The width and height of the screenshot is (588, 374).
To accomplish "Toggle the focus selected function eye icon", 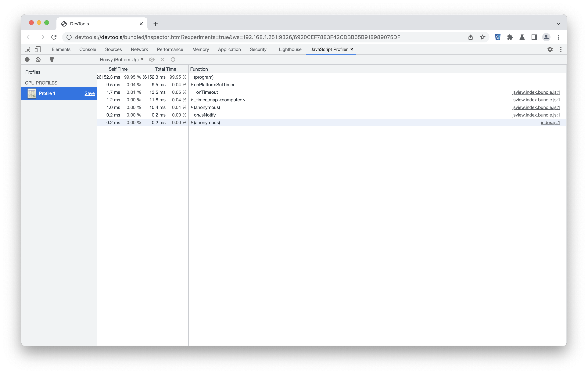I will tap(152, 60).
